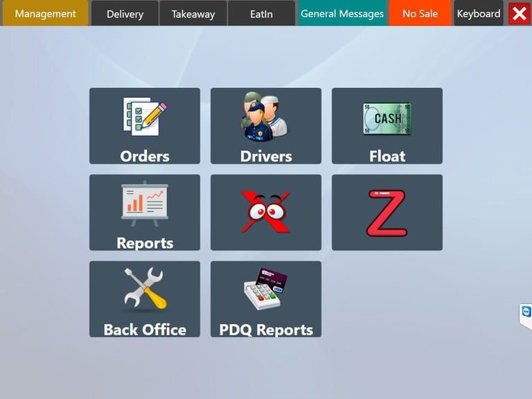Open the Reports chart board tile

[145, 213]
